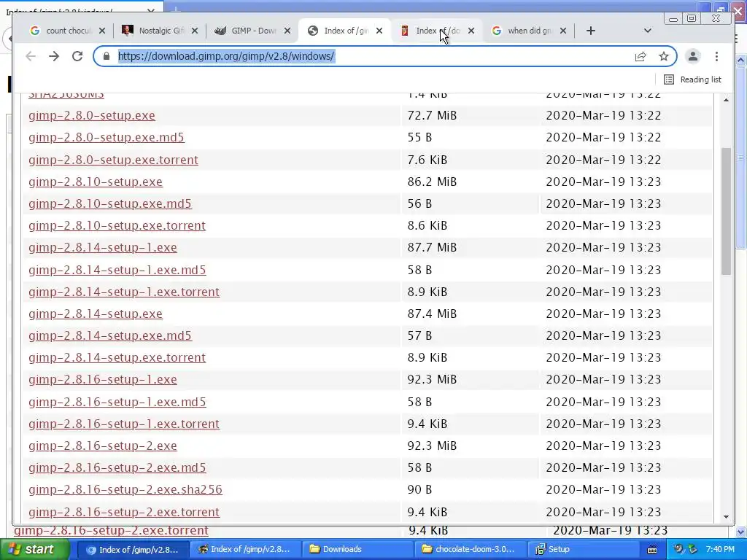Open gimp-2.8.0-setup.exe.md5 link
The image size is (747, 560).
point(107,138)
